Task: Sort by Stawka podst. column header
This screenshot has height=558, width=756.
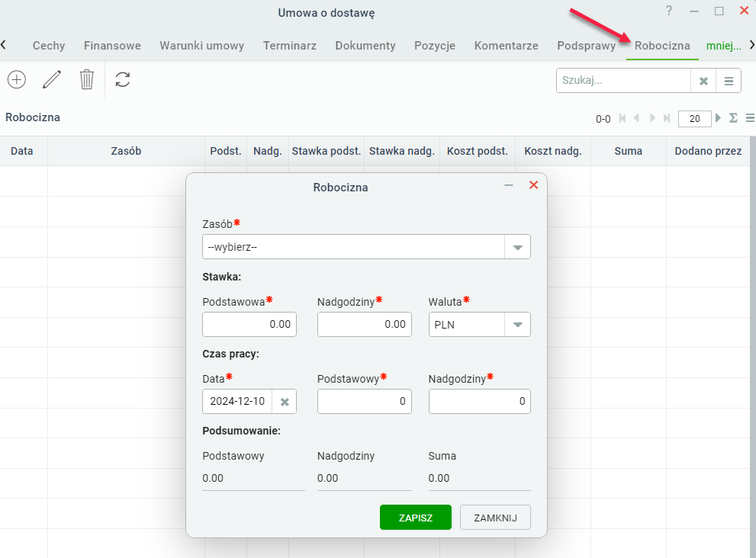Action: (x=327, y=151)
